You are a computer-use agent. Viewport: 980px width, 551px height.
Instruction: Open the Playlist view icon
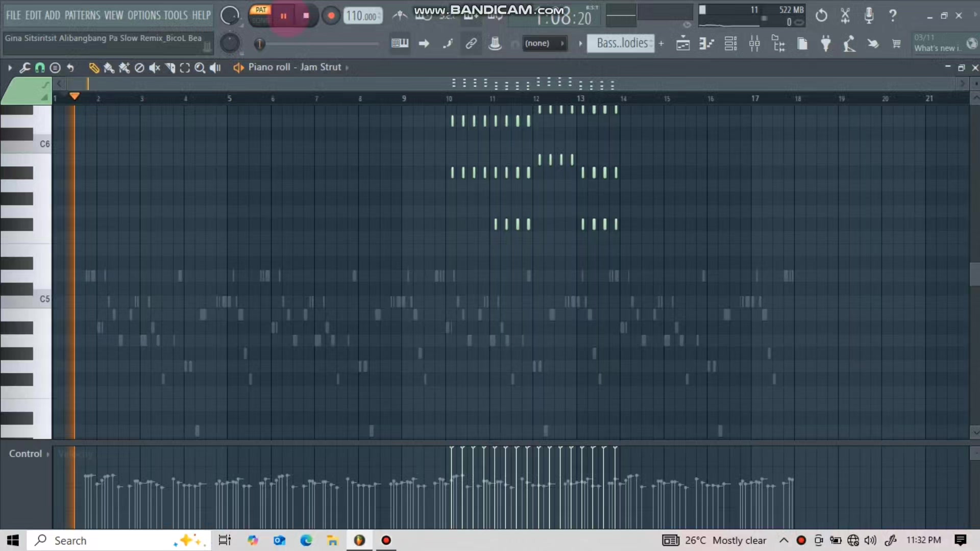[683, 44]
